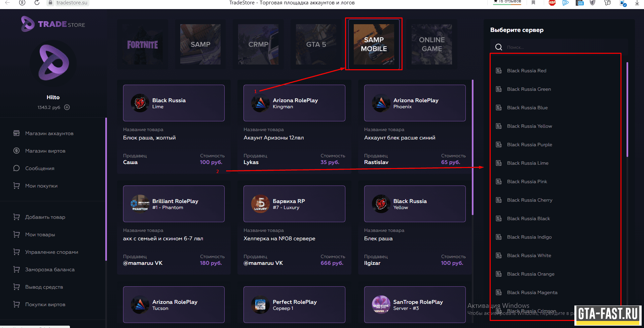
Task: Open Вывод средств in the sidebar
Action: click(44, 287)
